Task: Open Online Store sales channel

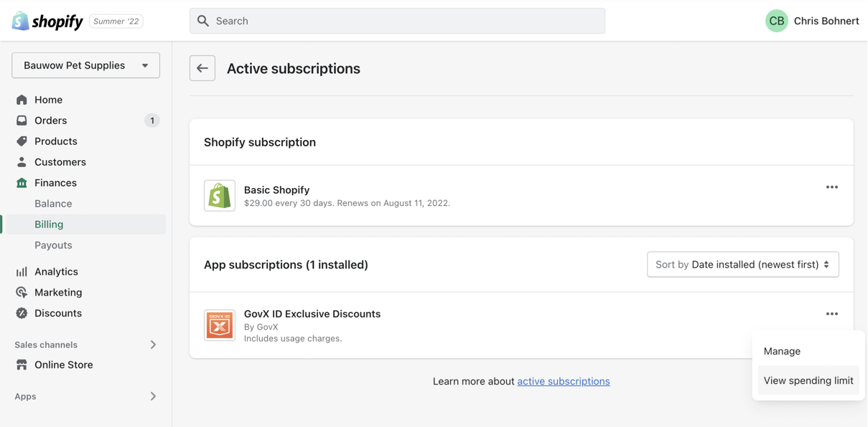Action: pos(63,365)
